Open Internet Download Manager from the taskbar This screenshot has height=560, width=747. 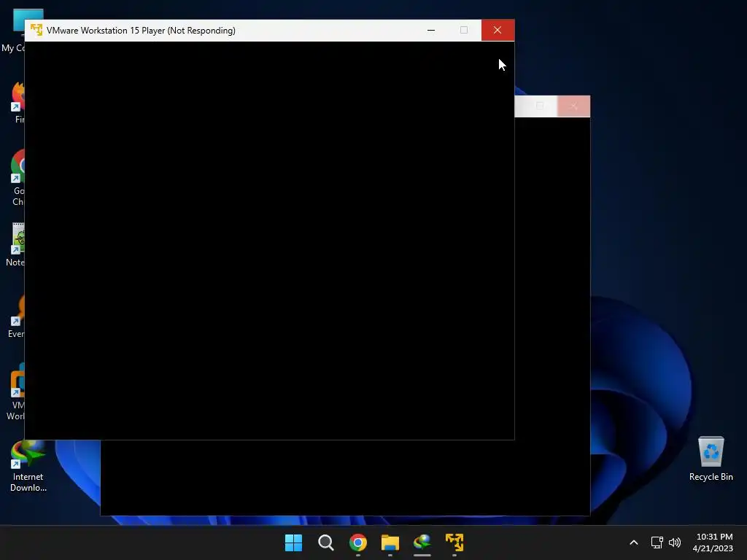click(422, 542)
